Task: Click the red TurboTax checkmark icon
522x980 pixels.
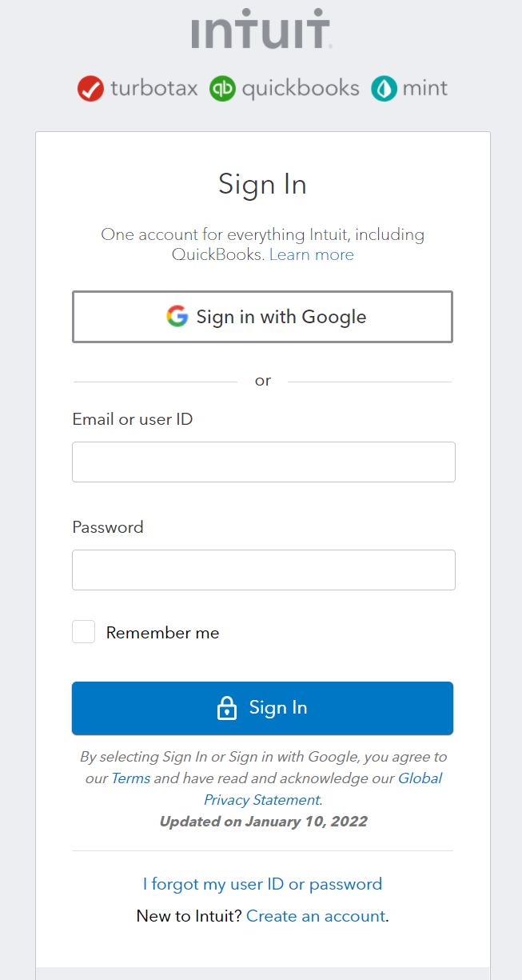Action: point(91,88)
